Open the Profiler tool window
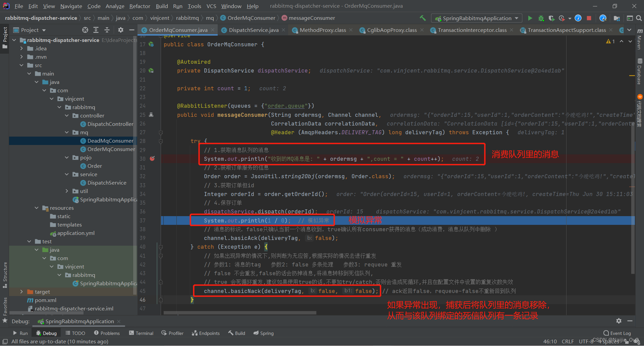Image resolution: width=644 pixels, height=346 pixels. 172,333
